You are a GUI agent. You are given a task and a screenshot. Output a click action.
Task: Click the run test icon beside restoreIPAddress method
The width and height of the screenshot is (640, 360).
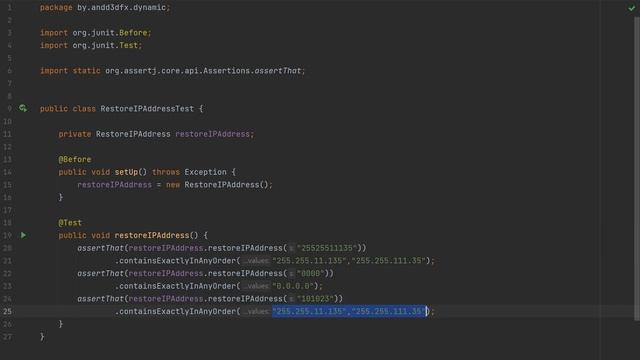click(23, 235)
